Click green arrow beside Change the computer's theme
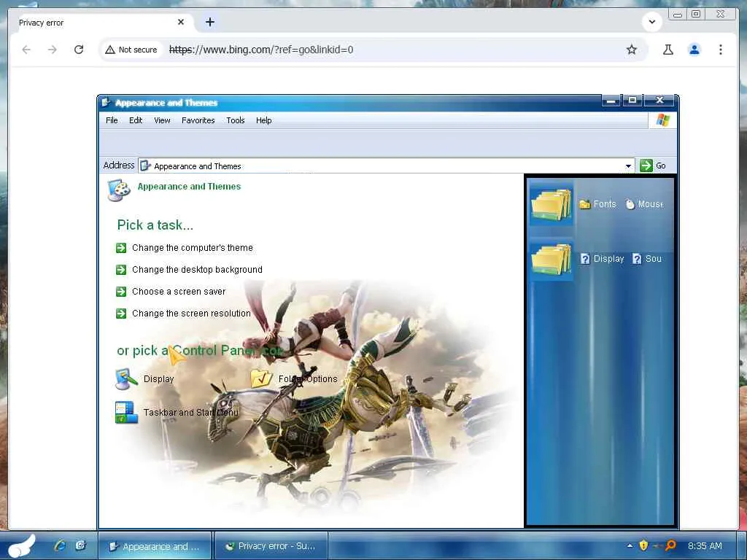Screen dimensions: 747x560 (x=121, y=248)
